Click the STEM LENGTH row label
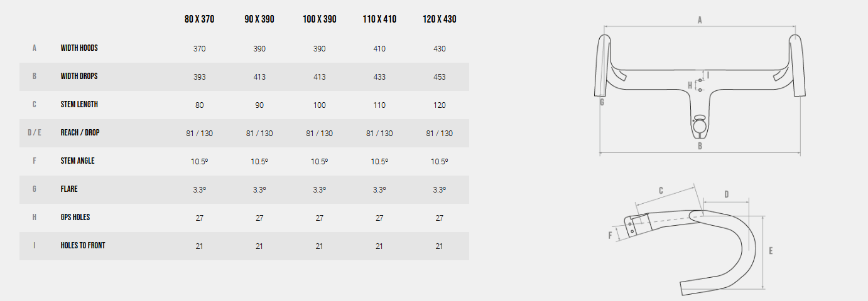 point(79,104)
